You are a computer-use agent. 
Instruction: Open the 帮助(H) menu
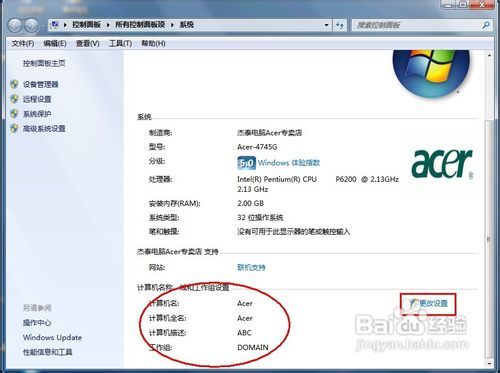(153, 44)
